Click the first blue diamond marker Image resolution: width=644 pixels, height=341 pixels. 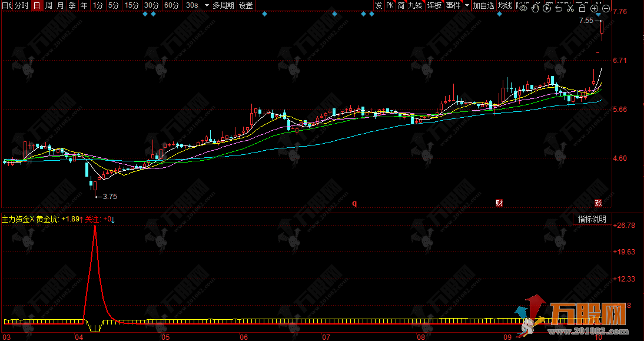pos(145,14)
